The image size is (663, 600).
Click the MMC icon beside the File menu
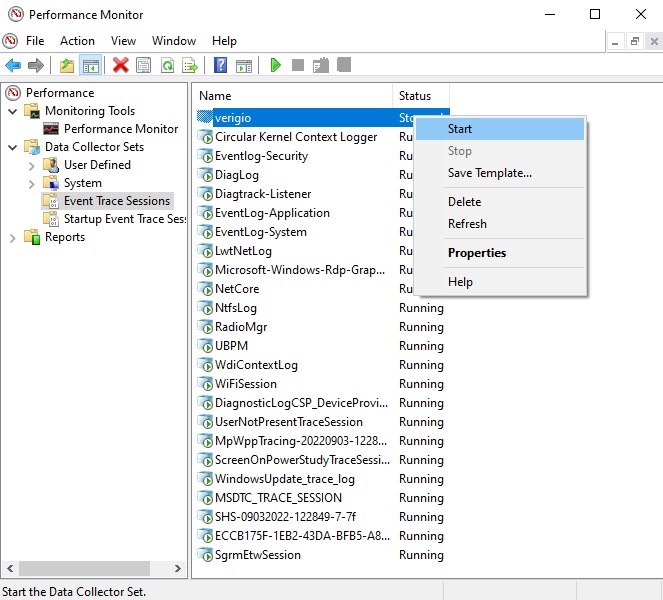coord(10,41)
